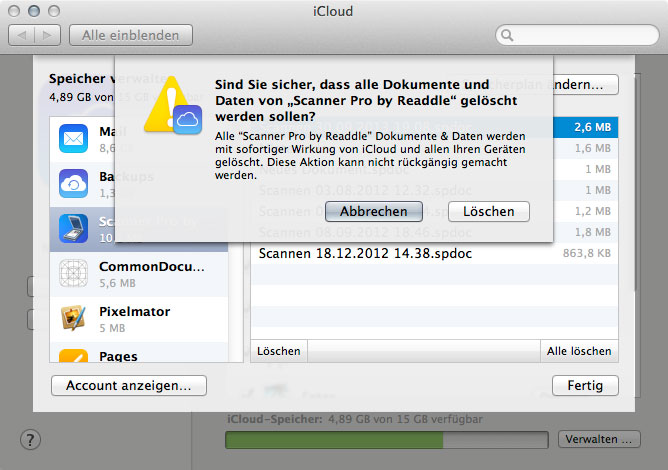Image resolution: width=668 pixels, height=470 pixels.
Task: Click the 5 MB size under Pixelmator
Action: tap(112, 328)
